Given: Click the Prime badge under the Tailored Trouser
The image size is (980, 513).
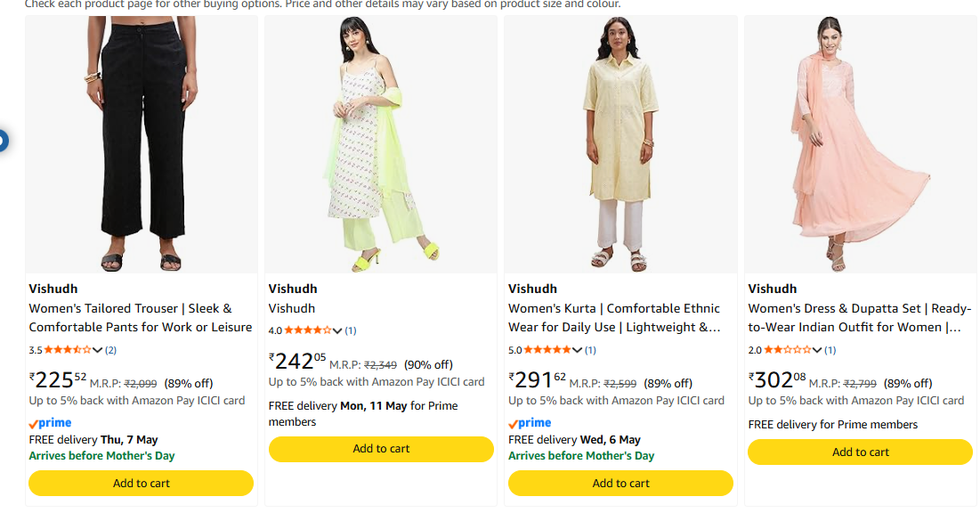Looking at the screenshot, I should [x=51, y=423].
